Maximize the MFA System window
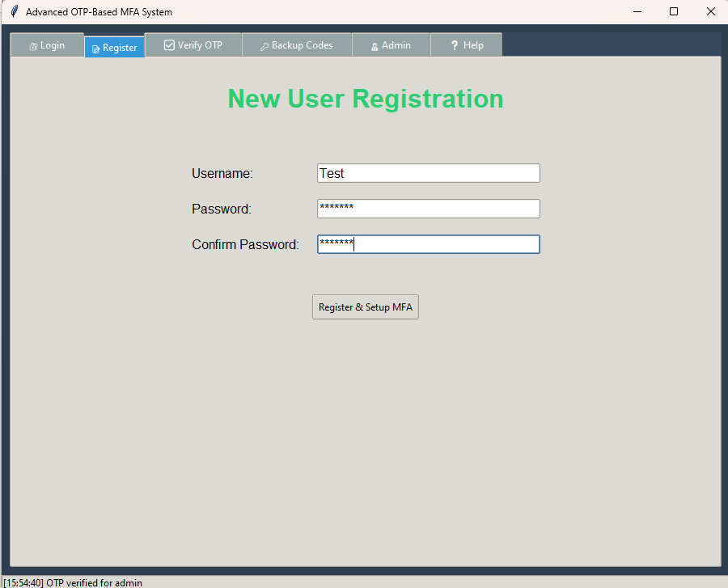The image size is (728, 588). pyautogui.click(x=674, y=12)
